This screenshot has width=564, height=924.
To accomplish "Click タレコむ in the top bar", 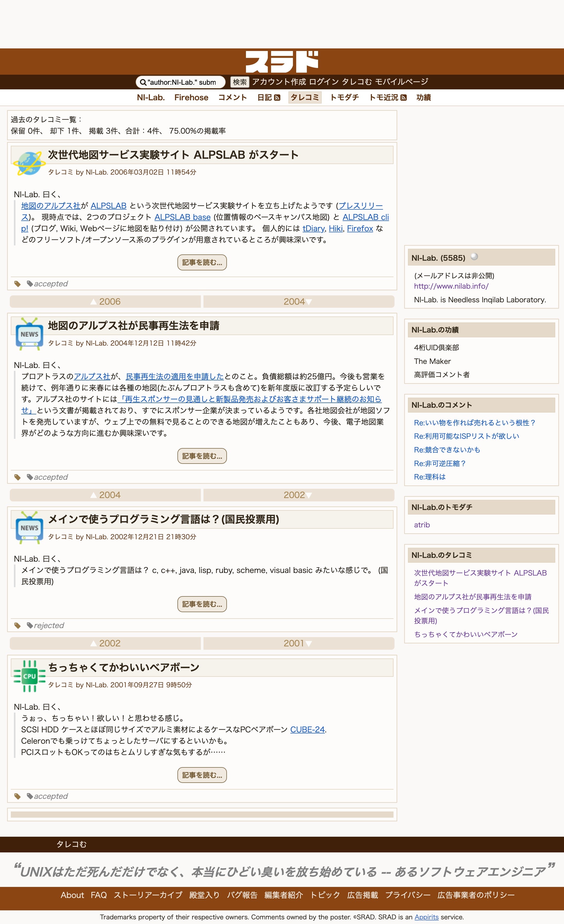I will [357, 82].
